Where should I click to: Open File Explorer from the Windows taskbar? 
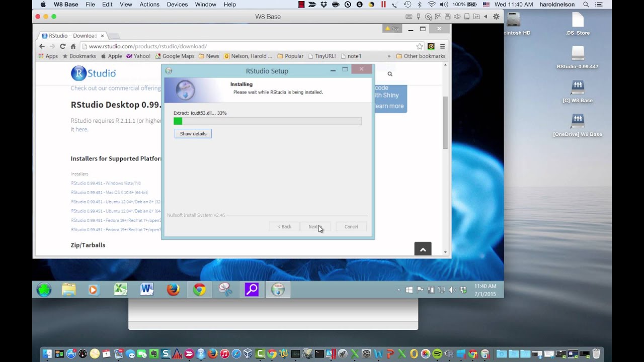(x=69, y=290)
